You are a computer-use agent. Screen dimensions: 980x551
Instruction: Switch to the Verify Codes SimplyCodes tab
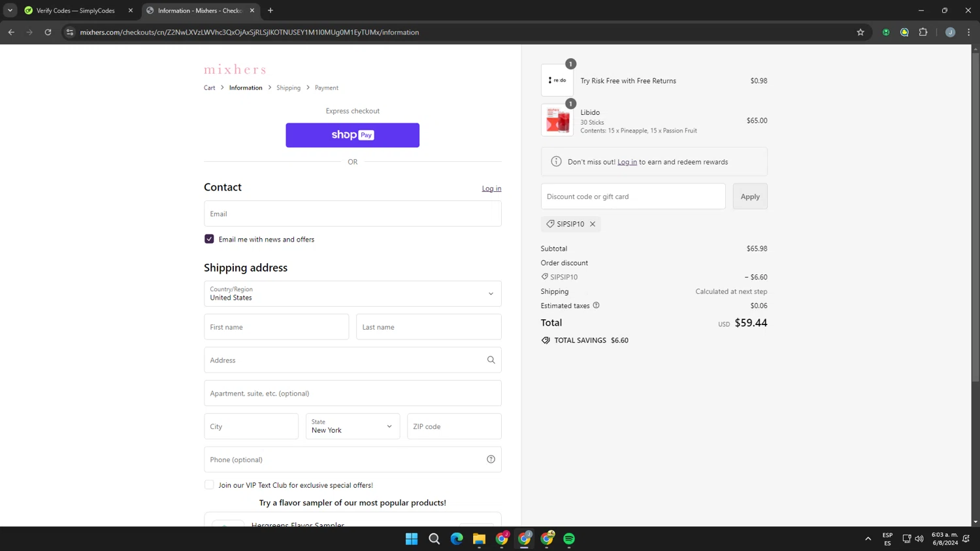pyautogui.click(x=75, y=10)
